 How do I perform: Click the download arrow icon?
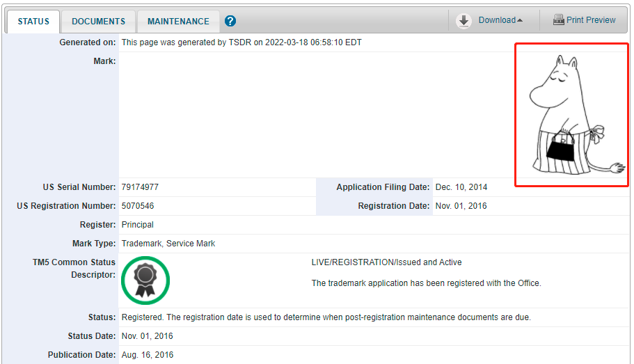click(x=463, y=21)
